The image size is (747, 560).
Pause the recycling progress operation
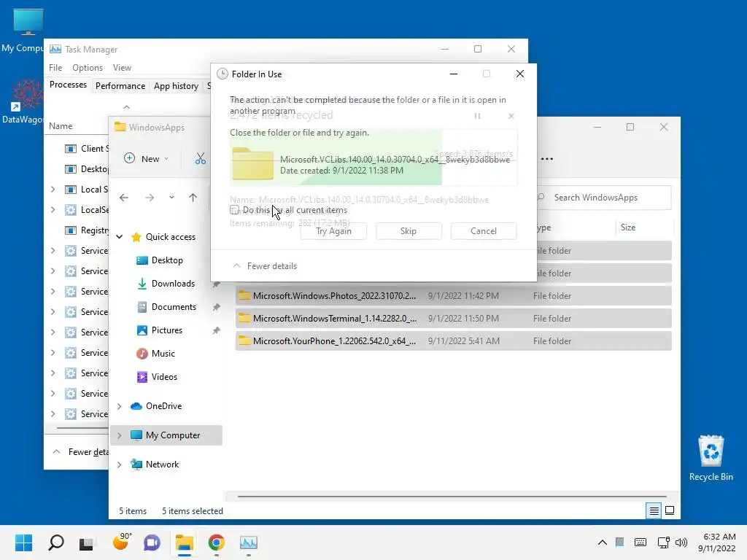point(477,116)
